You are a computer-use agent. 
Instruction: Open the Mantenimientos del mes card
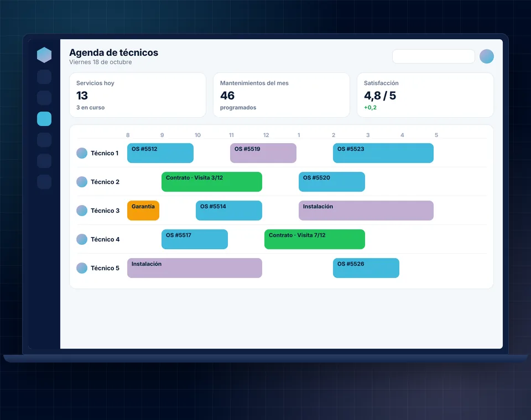(282, 95)
